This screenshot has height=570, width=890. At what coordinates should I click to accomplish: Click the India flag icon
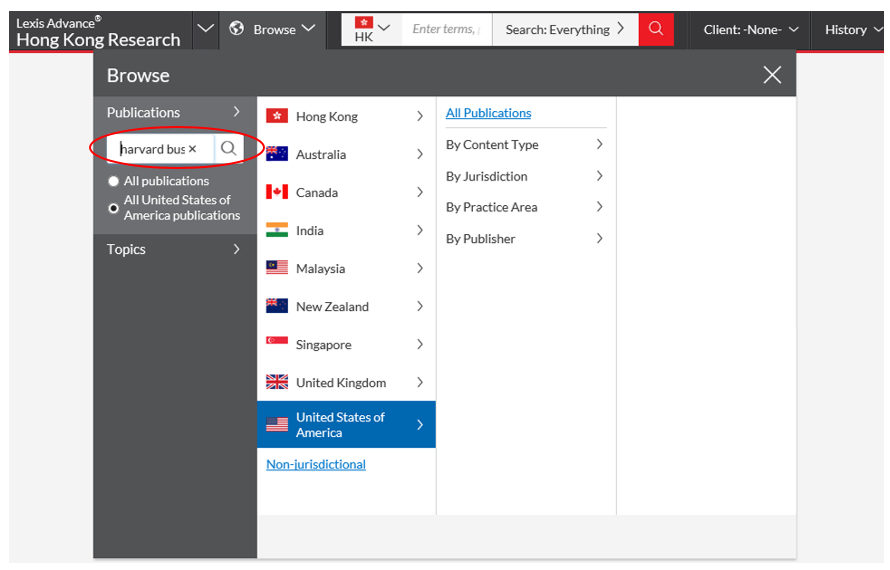pyautogui.click(x=277, y=230)
